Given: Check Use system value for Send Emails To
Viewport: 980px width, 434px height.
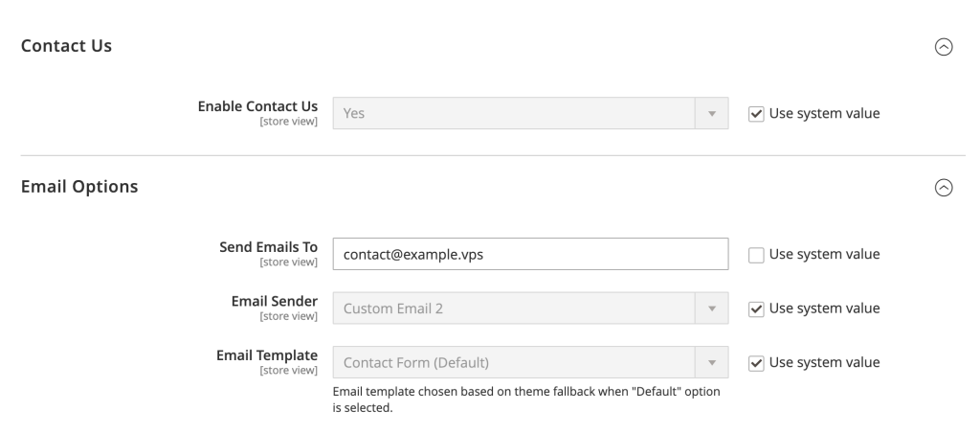Looking at the screenshot, I should (x=756, y=255).
